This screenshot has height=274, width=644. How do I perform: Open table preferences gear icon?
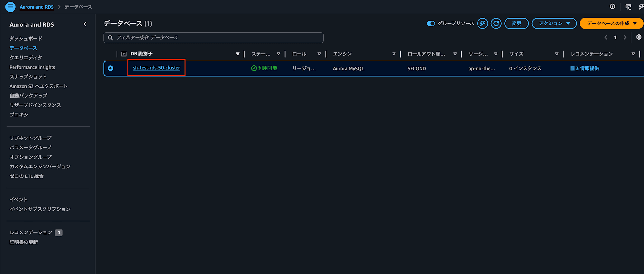point(639,37)
